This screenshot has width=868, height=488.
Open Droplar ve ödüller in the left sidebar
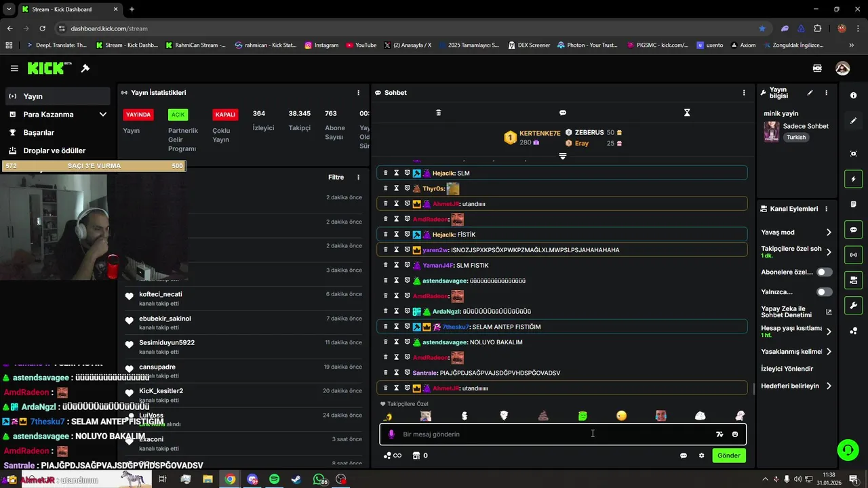(58, 150)
